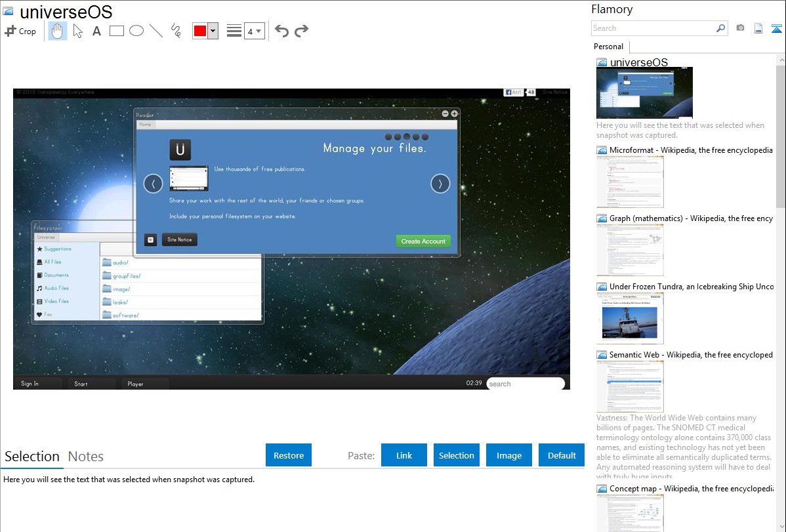Open the Personal tab
This screenshot has width=786, height=532.
coord(608,47)
